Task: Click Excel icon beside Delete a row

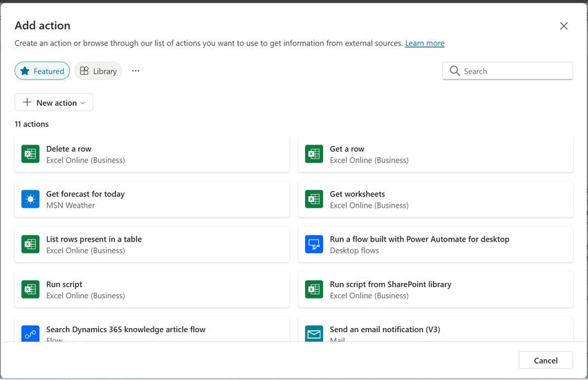Action: pyautogui.click(x=30, y=154)
